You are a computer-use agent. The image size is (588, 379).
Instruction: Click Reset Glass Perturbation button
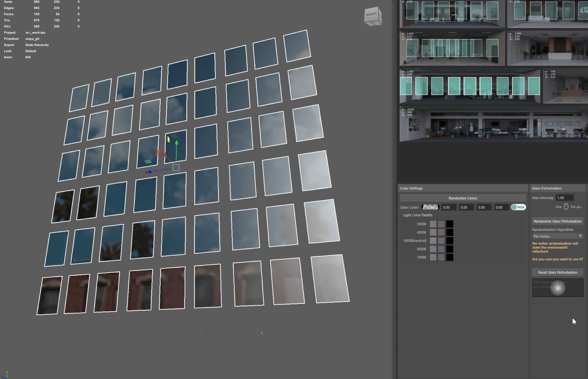click(x=558, y=272)
